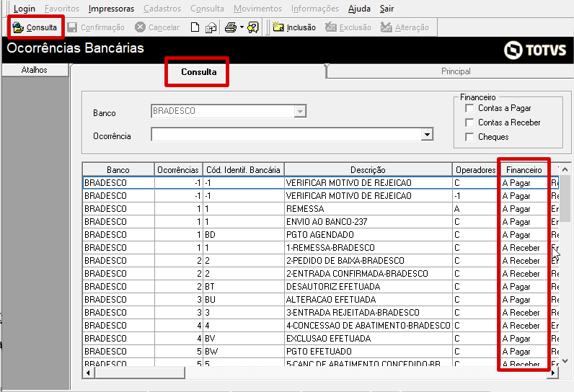Click the horizontal scroll right arrow
Image resolution: width=574 pixels, height=392 pixels.
[553, 373]
